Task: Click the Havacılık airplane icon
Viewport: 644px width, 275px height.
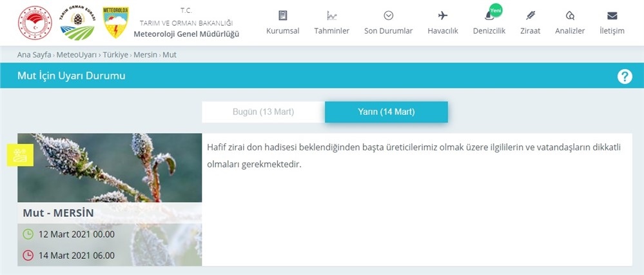Action: point(442,15)
